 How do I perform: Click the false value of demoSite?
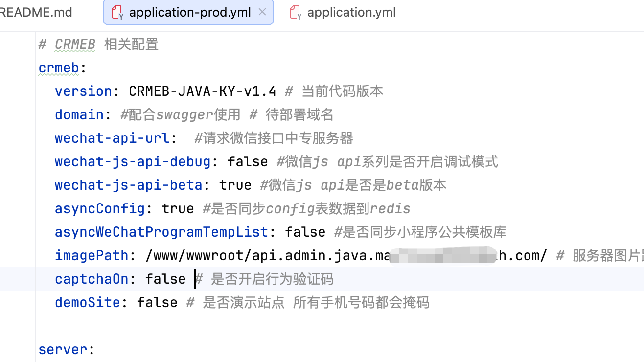point(157,302)
